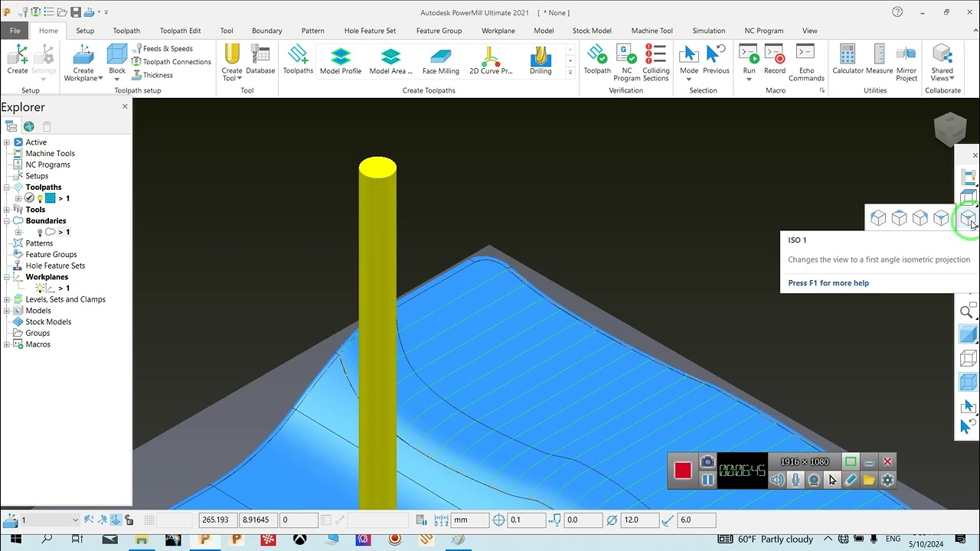Viewport: 980px width, 551px height.
Task: Stop recording with the red button
Action: point(683,471)
